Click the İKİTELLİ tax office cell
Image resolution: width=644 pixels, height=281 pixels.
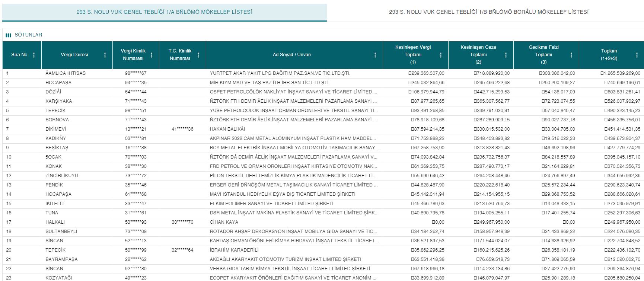click(54, 204)
